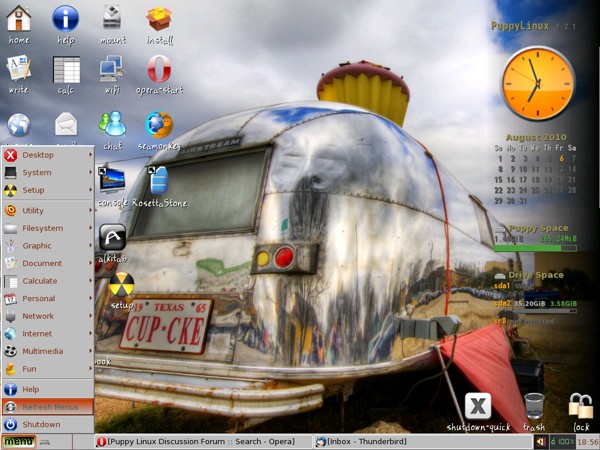This screenshot has width=600, height=450.
Task: Open the help desktop icon
Action: point(65,18)
